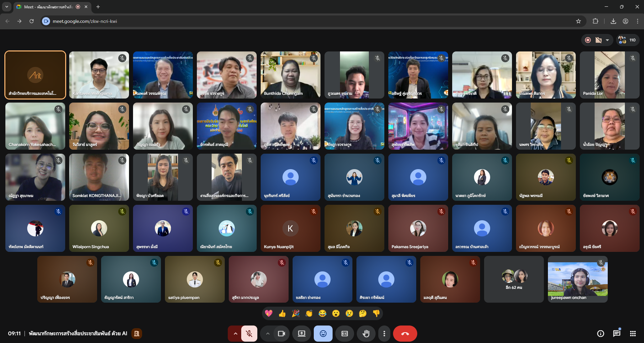
Task: Open the more options three-dot menu
Action: (384, 334)
